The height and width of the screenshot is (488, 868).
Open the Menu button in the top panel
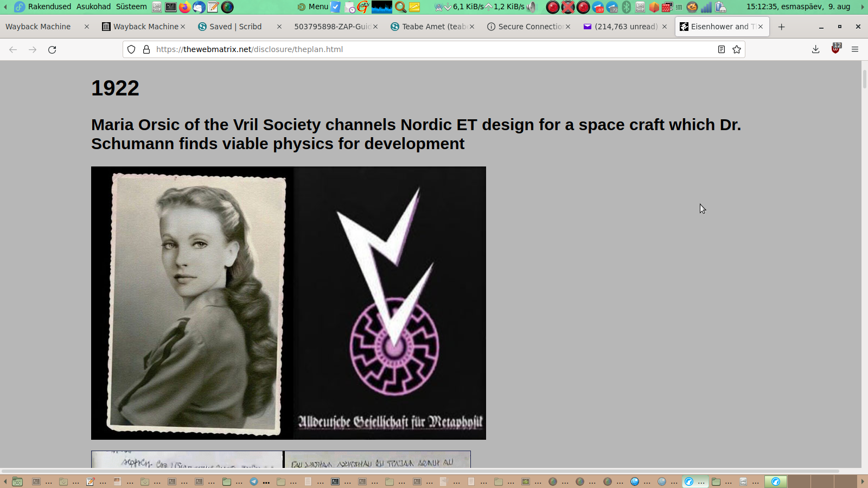[x=313, y=7]
